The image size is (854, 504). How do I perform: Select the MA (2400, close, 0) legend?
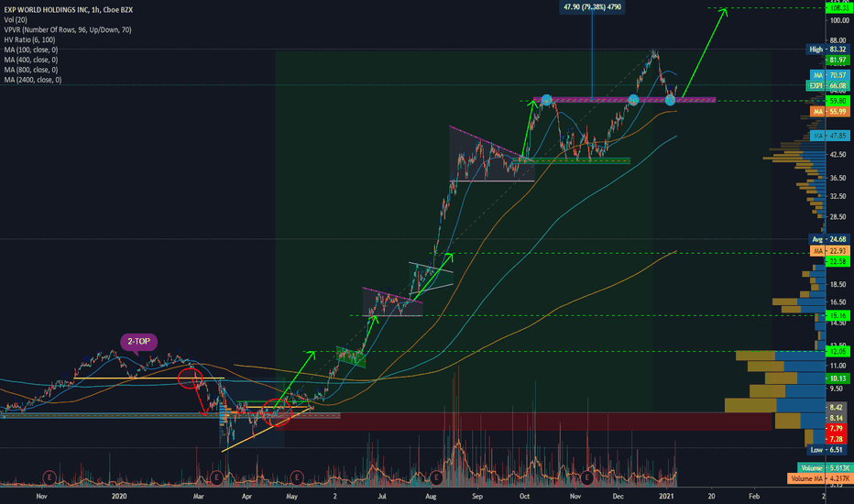(x=33, y=80)
